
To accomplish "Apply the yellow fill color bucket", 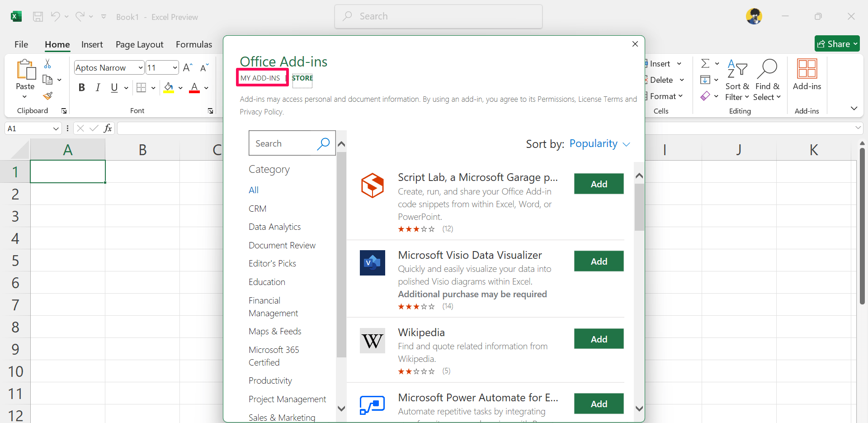I will pyautogui.click(x=169, y=87).
